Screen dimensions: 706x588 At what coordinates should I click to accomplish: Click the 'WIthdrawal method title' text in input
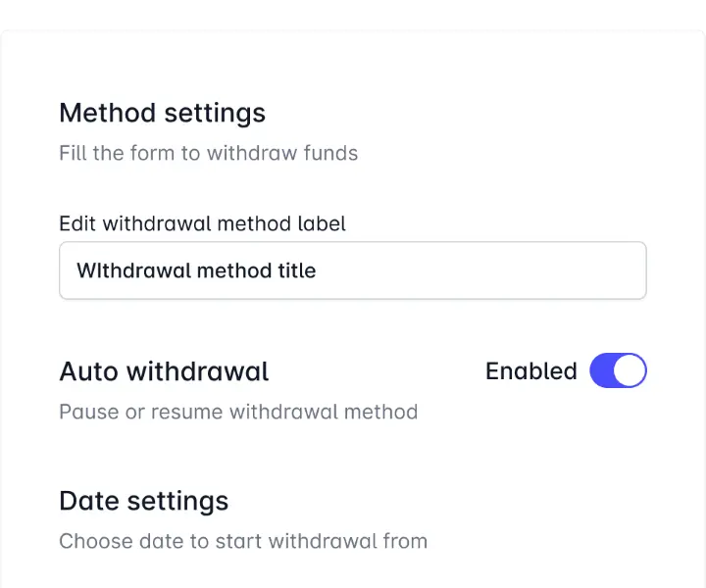click(x=196, y=270)
